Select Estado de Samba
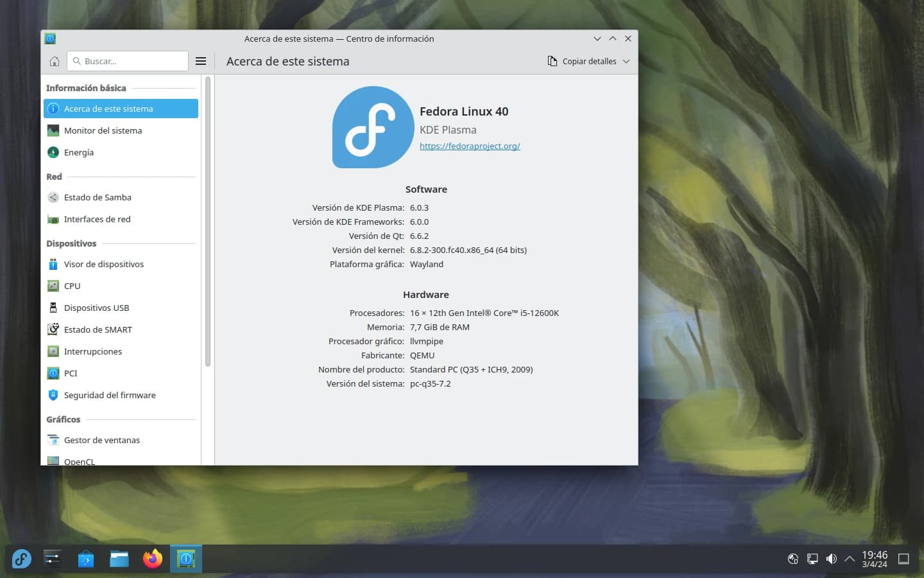The width and height of the screenshot is (924, 578). (121, 197)
